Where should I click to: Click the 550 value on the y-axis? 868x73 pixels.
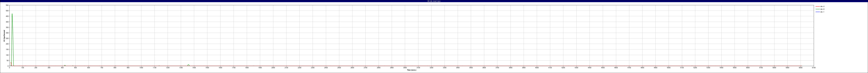7,5
